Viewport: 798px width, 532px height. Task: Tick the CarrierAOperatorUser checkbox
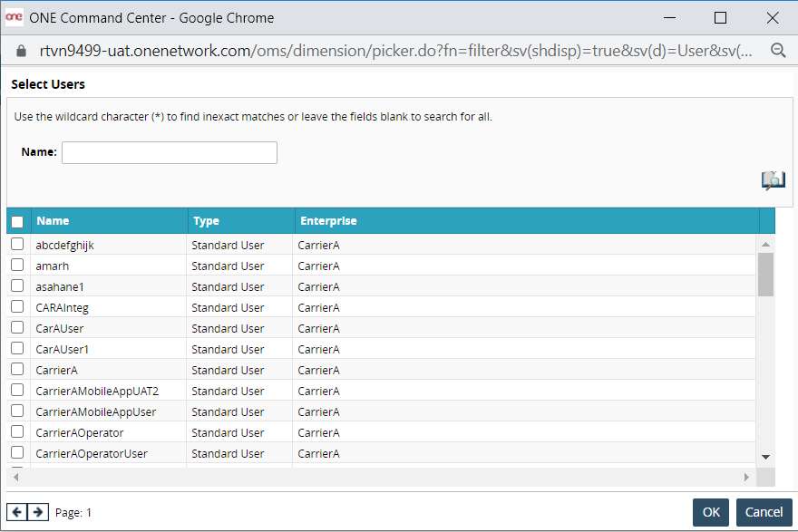tap(17, 452)
